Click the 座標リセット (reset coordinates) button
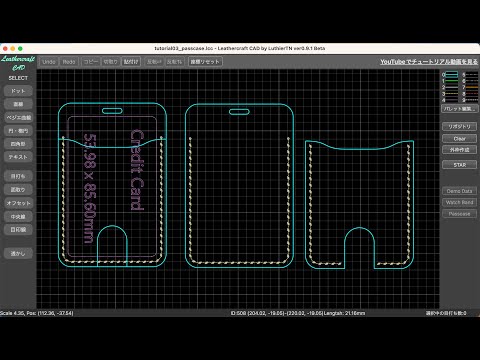Screen dimensions: 480x360 pyautogui.click(x=205, y=62)
